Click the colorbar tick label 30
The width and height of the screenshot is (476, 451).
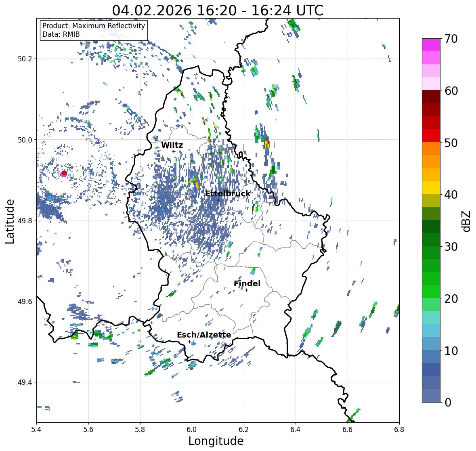(451, 247)
